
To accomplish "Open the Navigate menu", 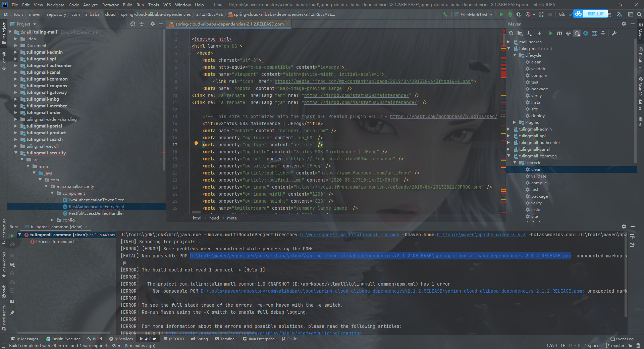I will click(x=55, y=5).
